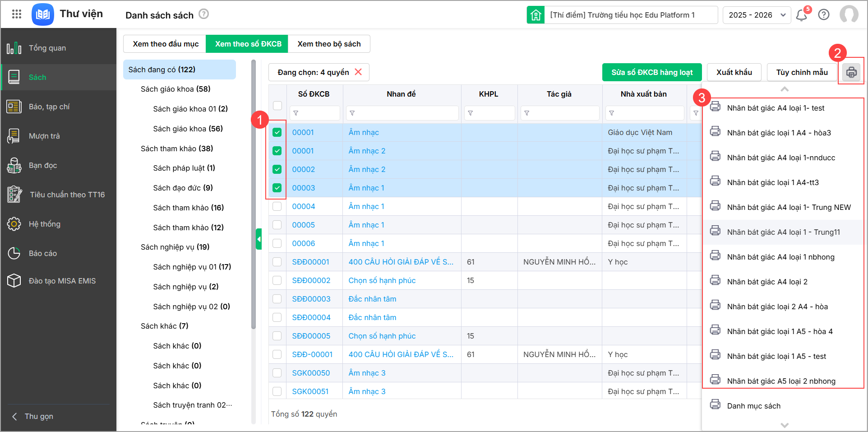The width and height of the screenshot is (868, 432).
Task: Click the Xuất khẩu button
Action: (734, 72)
